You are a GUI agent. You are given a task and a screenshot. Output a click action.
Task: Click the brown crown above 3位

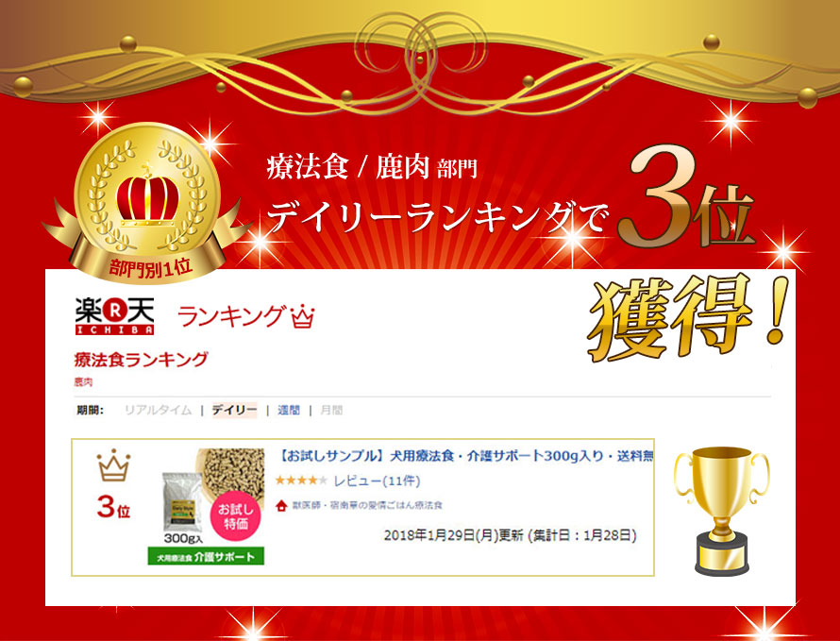point(113,465)
